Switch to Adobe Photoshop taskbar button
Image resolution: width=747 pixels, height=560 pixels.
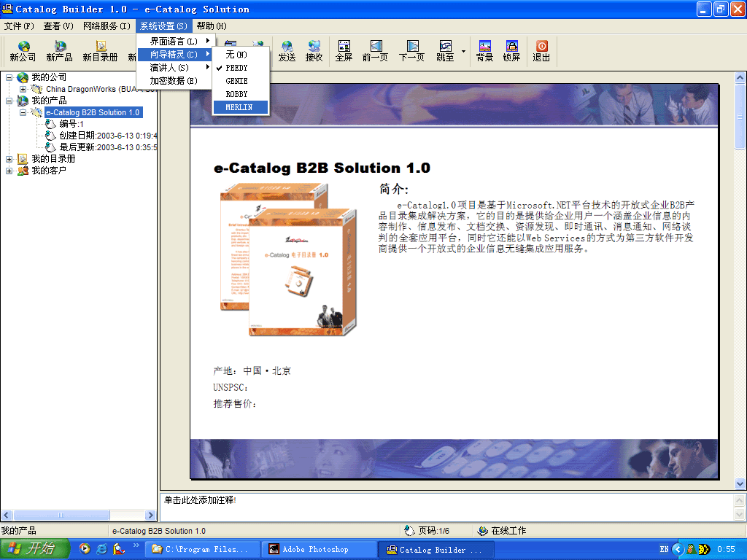(320, 550)
